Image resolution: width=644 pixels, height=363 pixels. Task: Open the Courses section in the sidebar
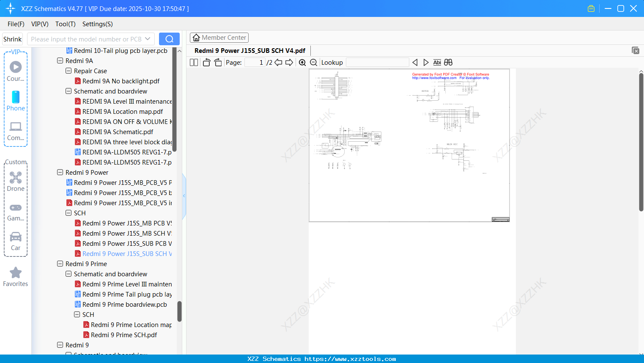click(16, 71)
